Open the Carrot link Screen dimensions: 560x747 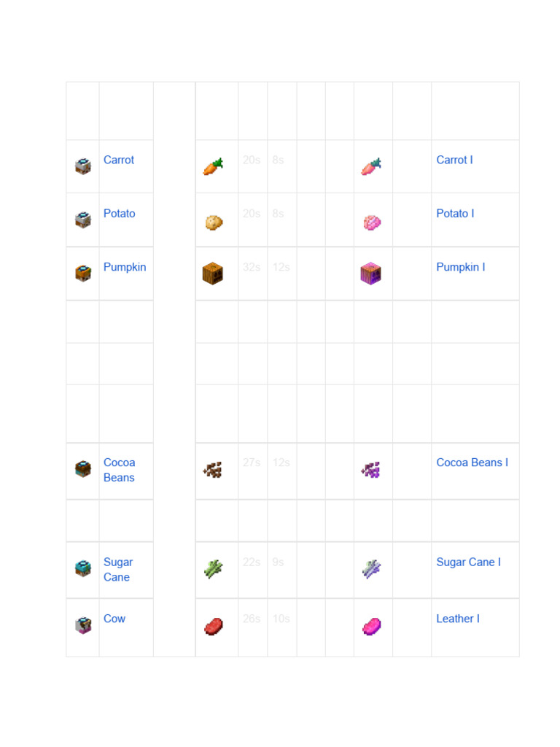[x=119, y=160]
